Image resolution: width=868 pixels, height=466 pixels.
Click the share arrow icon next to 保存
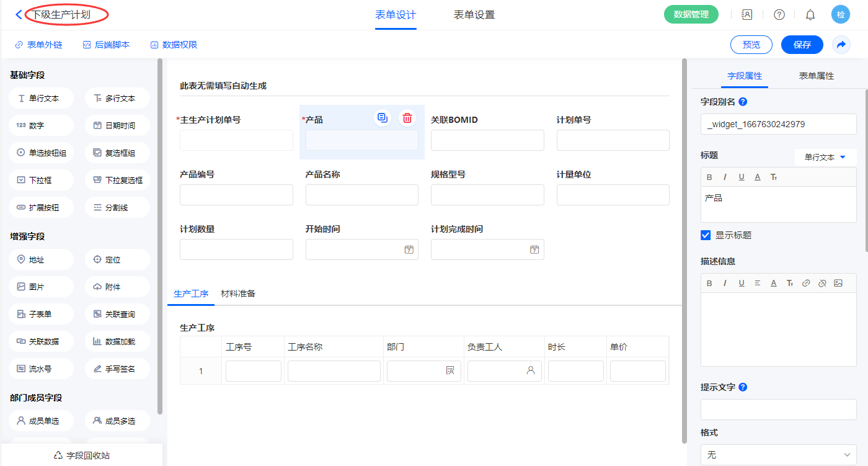(841, 45)
